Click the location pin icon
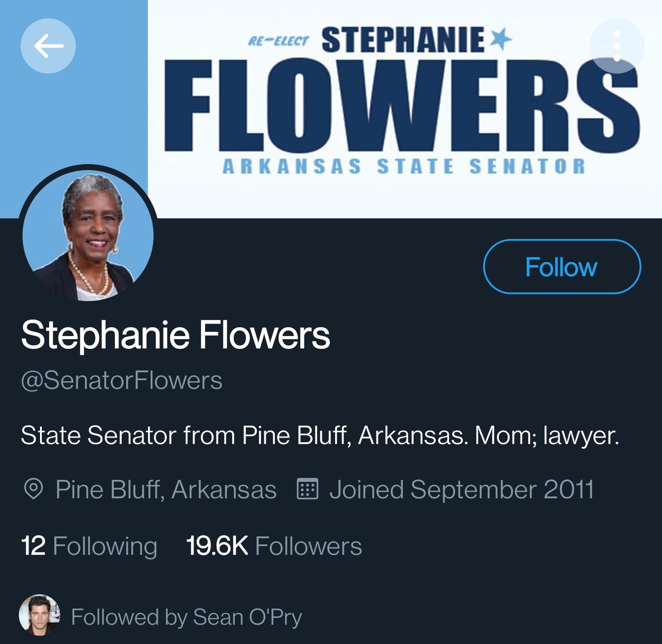 tap(33, 489)
